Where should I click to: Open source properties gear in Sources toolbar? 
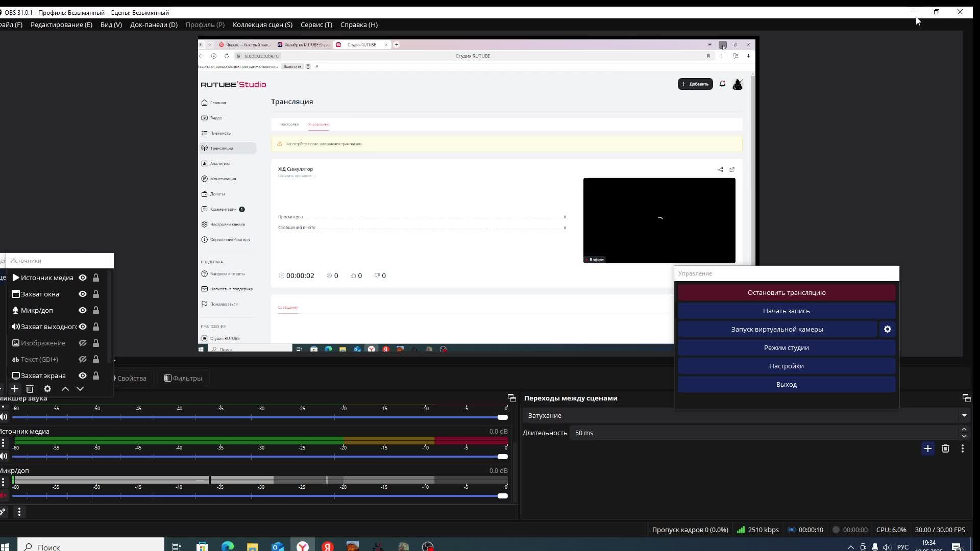tap(47, 389)
